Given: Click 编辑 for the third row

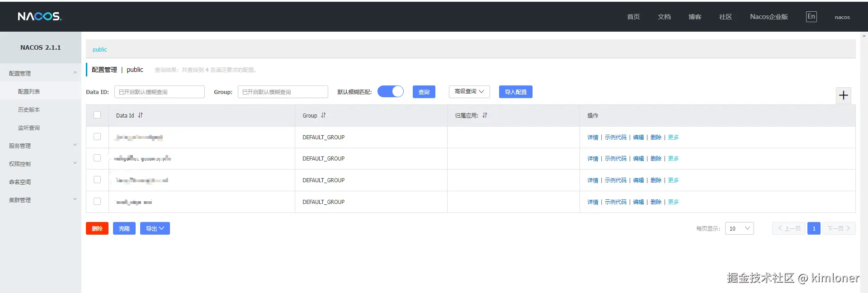Looking at the screenshot, I should [x=638, y=180].
